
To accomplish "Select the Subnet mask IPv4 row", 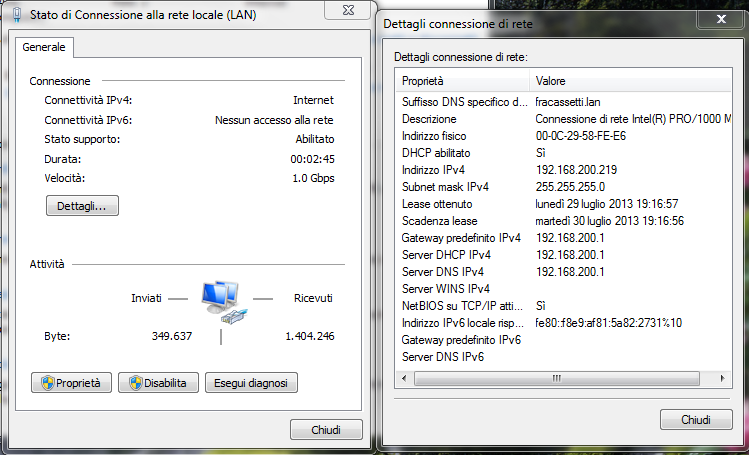I will (564, 187).
